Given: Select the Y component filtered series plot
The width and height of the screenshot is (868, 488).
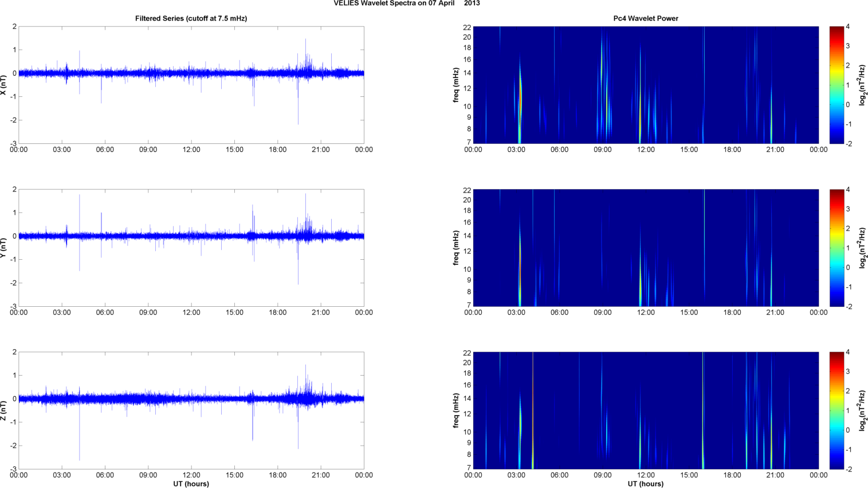Looking at the screenshot, I should [x=191, y=248].
